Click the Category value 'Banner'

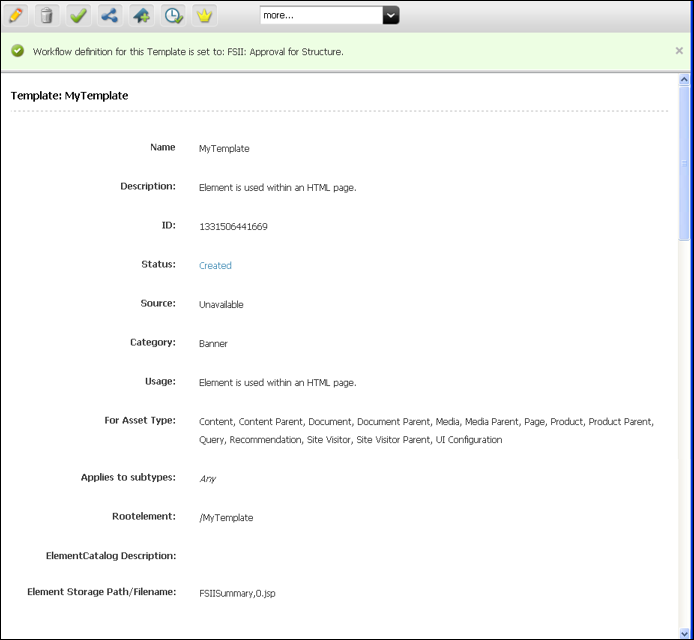pos(213,343)
